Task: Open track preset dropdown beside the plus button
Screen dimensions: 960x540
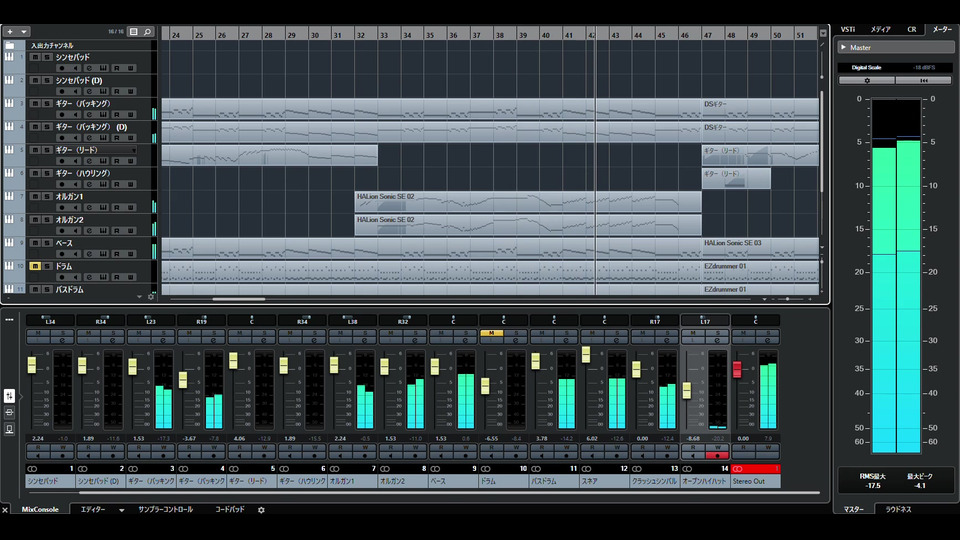Action: [x=24, y=32]
